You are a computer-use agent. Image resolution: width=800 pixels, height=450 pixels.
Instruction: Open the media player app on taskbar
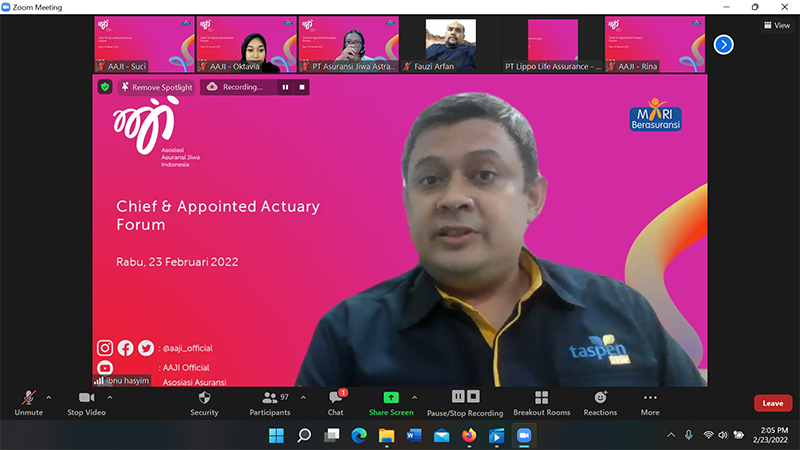[496, 436]
